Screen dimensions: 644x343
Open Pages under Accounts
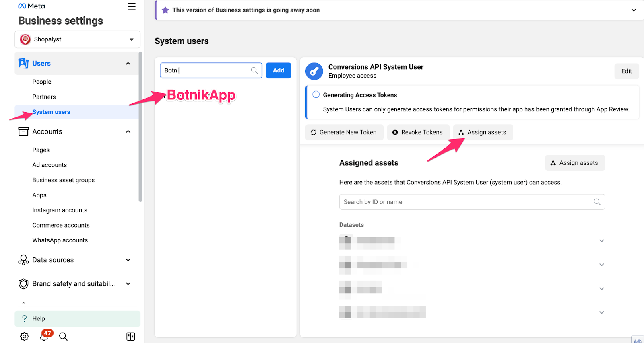[x=41, y=150]
